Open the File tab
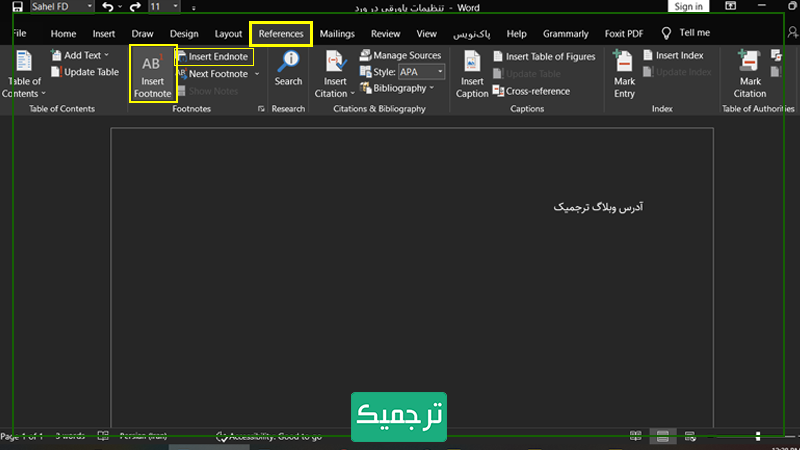The height and width of the screenshot is (450, 800). pos(19,34)
